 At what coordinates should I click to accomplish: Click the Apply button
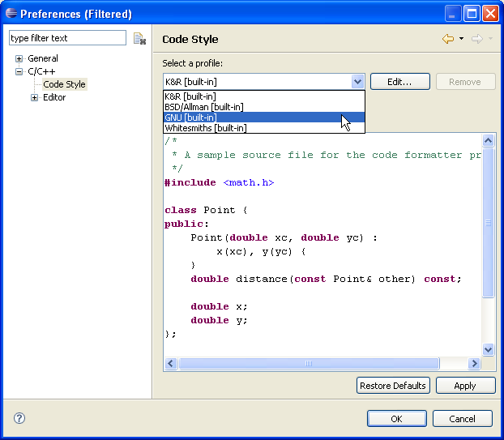(x=465, y=386)
